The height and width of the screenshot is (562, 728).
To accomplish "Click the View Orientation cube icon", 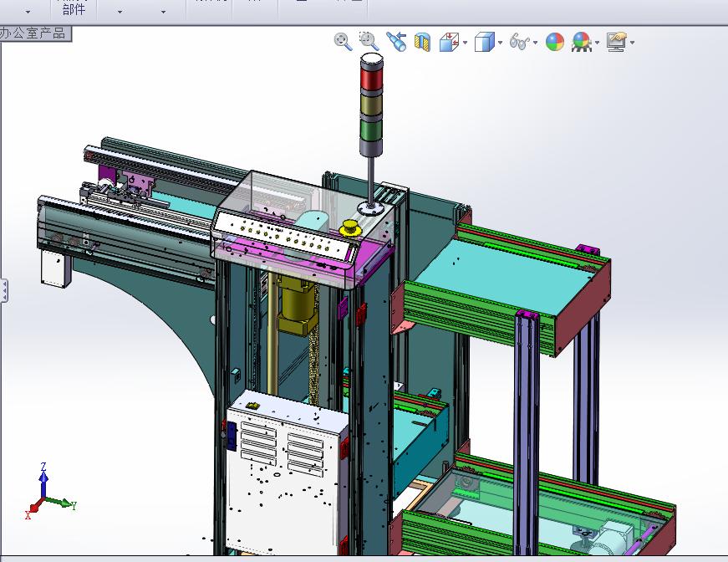I will coord(449,42).
